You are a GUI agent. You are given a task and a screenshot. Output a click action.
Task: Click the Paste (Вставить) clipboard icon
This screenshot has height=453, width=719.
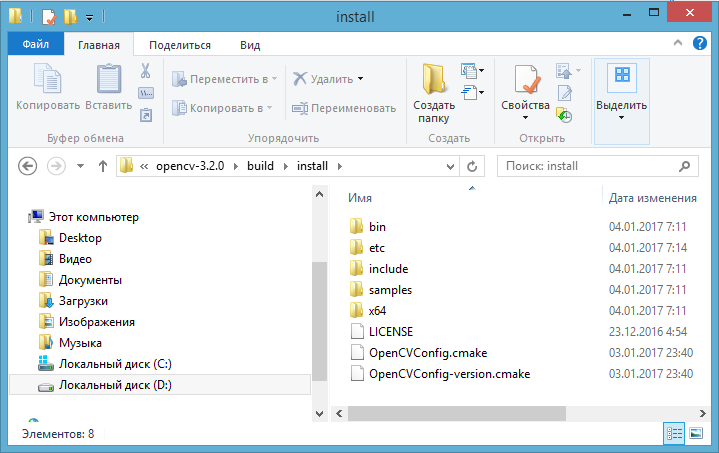(x=109, y=79)
